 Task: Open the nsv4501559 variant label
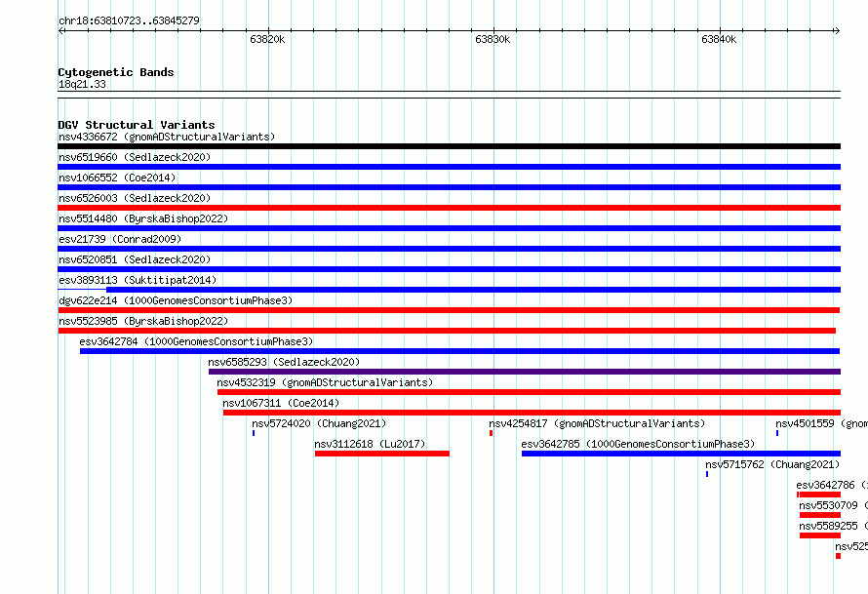[x=821, y=423]
